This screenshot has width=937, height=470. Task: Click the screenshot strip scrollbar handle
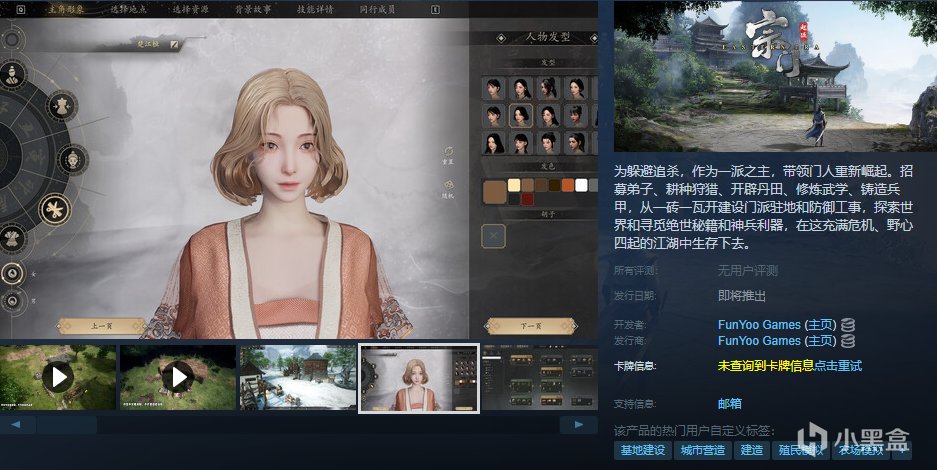(67, 425)
